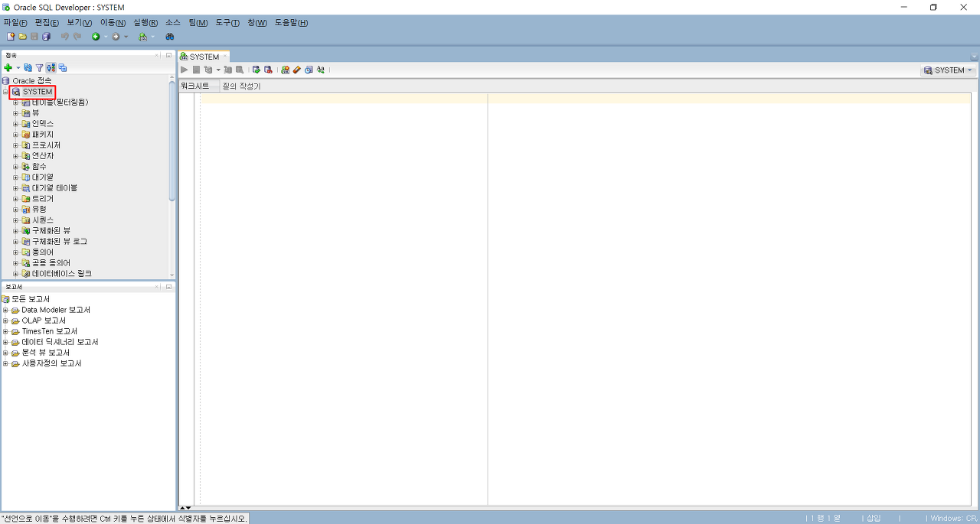The image size is (980, 524).
Task: Click the Explain Plan icon
Action: (207, 70)
